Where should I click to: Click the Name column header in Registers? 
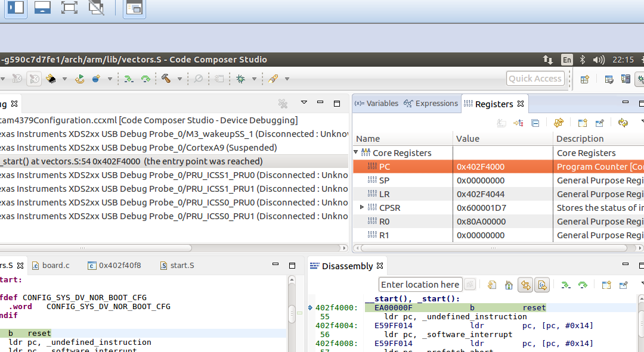[x=403, y=139]
